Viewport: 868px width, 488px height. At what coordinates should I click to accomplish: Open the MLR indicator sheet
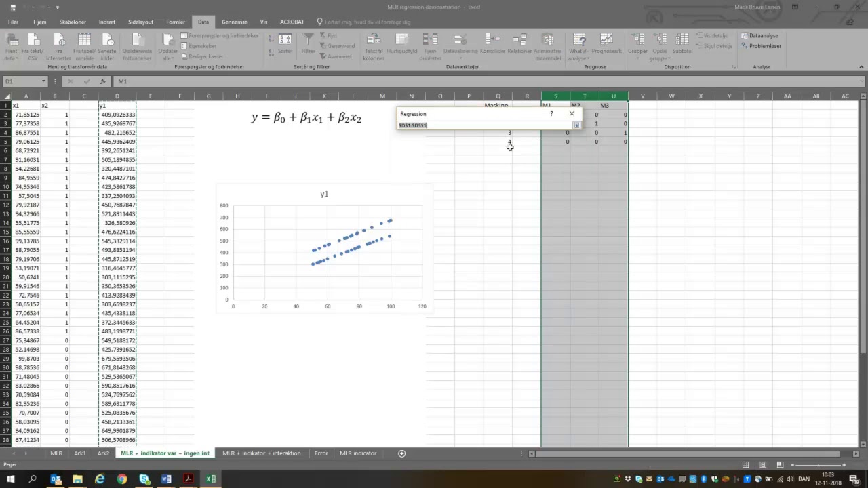point(358,453)
